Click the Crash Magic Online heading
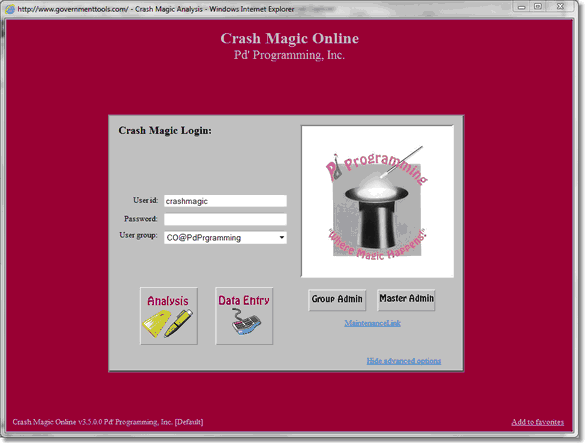This screenshot has width=586, height=445. (x=290, y=38)
